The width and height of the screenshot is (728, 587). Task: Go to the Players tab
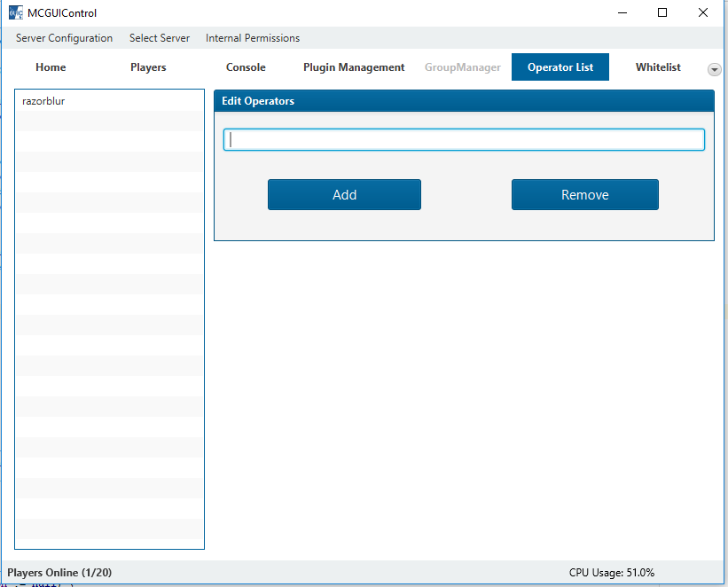[x=148, y=67]
